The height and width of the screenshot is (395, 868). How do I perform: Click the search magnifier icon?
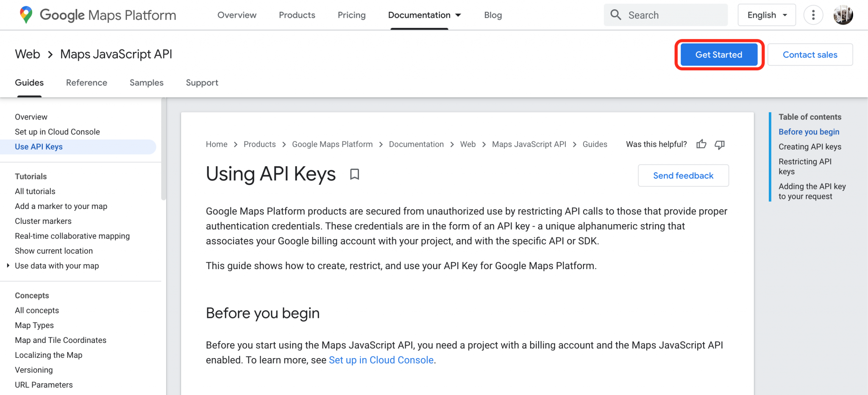click(616, 15)
